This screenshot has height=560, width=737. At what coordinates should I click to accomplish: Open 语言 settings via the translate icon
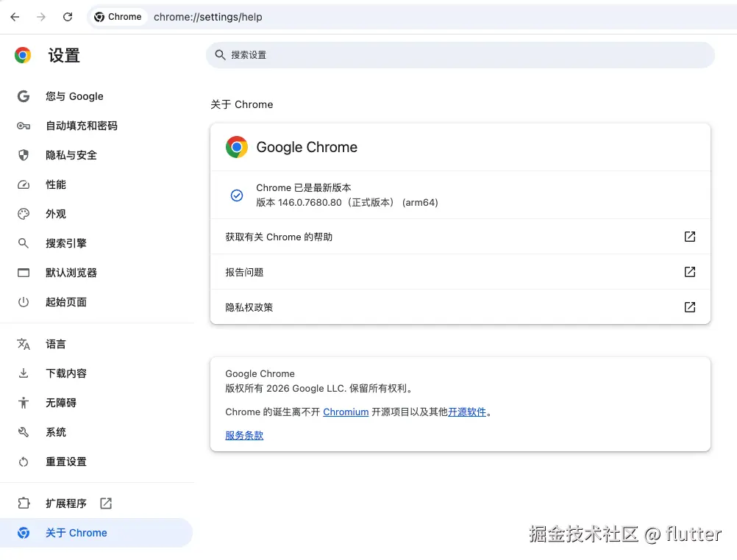coord(23,344)
